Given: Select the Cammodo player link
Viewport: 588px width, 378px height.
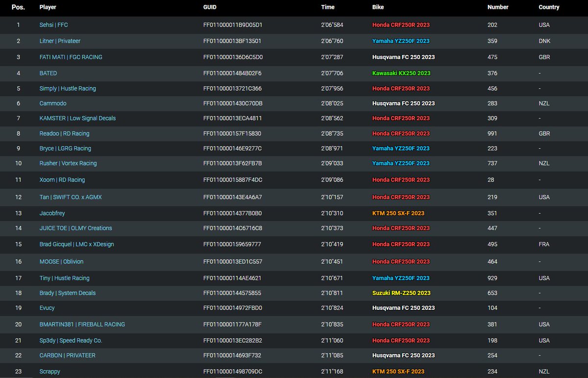Looking at the screenshot, I should click(x=53, y=103).
